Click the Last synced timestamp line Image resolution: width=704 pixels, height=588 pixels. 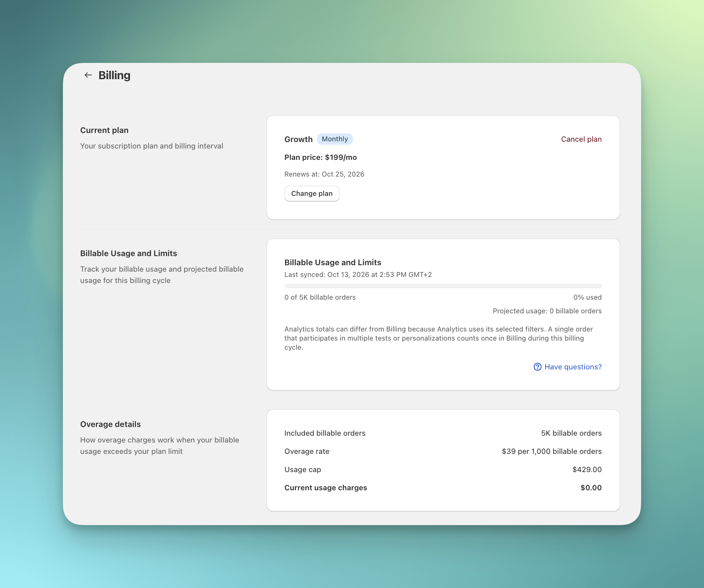tap(358, 275)
